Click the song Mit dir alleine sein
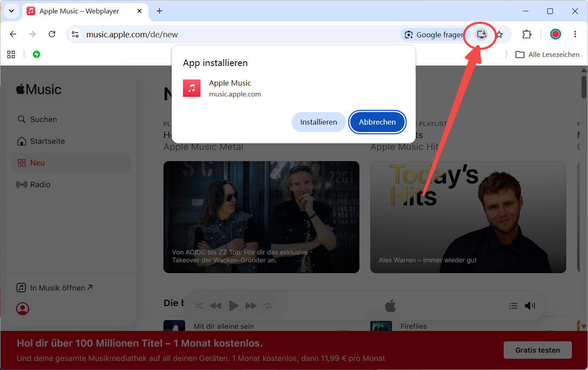Image resolution: width=588 pixels, height=370 pixels. [224, 326]
